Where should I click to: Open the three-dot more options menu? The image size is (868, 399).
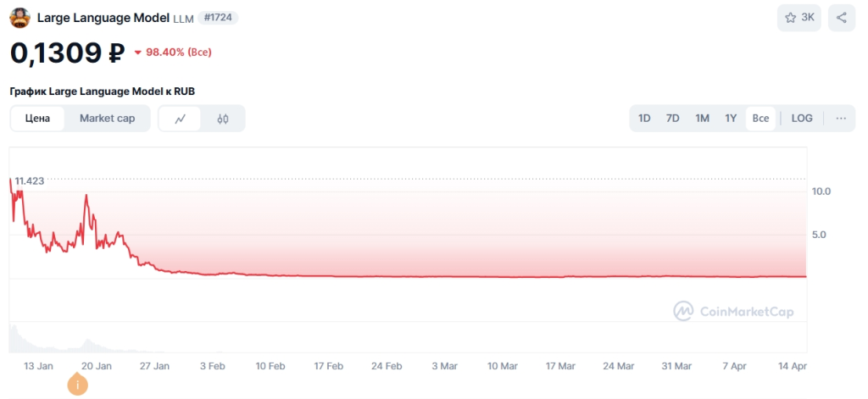[841, 119]
